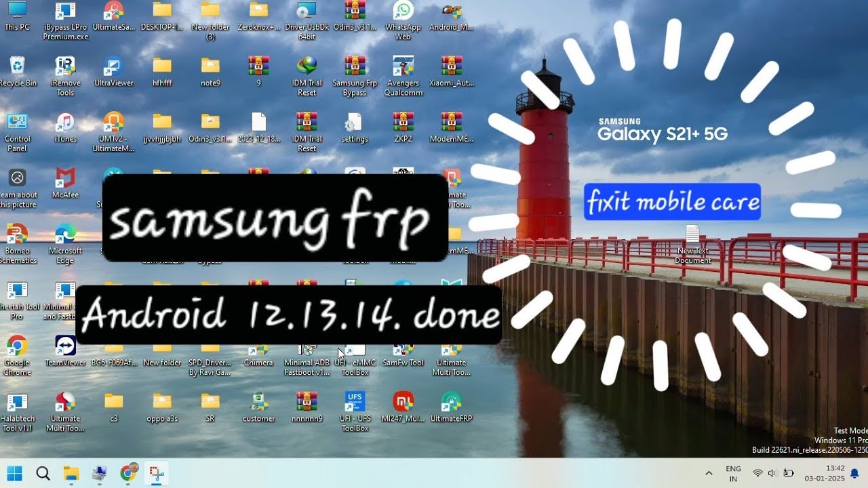Open notifications bell in the taskbar
This screenshot has height=488, width=868.
[854, 473]
